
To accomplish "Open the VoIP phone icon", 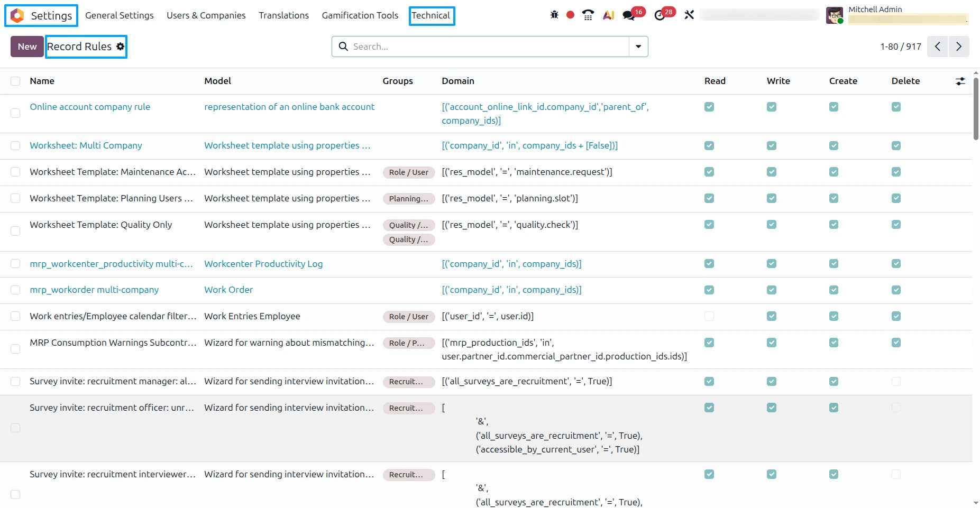I will (x=588, y=15).
